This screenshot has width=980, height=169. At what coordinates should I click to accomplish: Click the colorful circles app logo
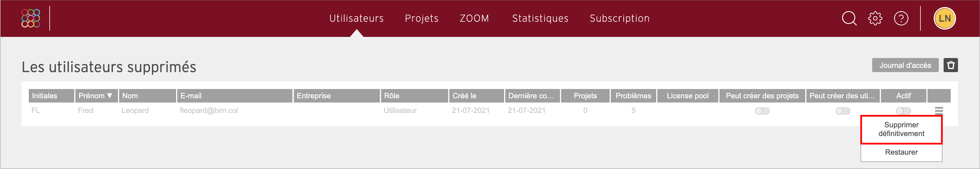click(x=31, y=18)
